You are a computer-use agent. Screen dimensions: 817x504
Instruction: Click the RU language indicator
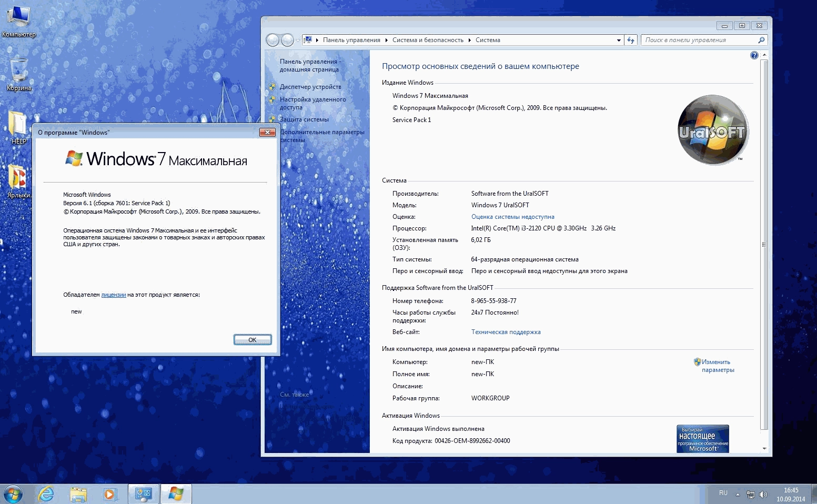coord(723,493)
